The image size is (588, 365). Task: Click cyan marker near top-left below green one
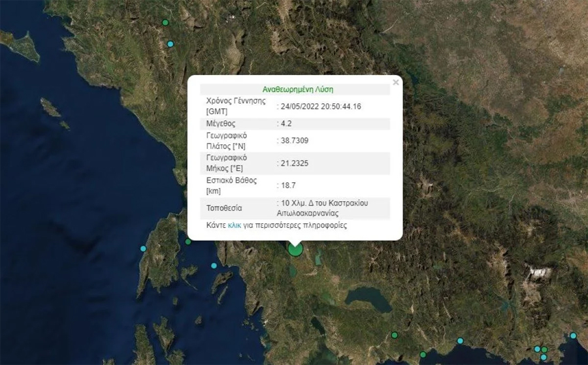[171, 44]
